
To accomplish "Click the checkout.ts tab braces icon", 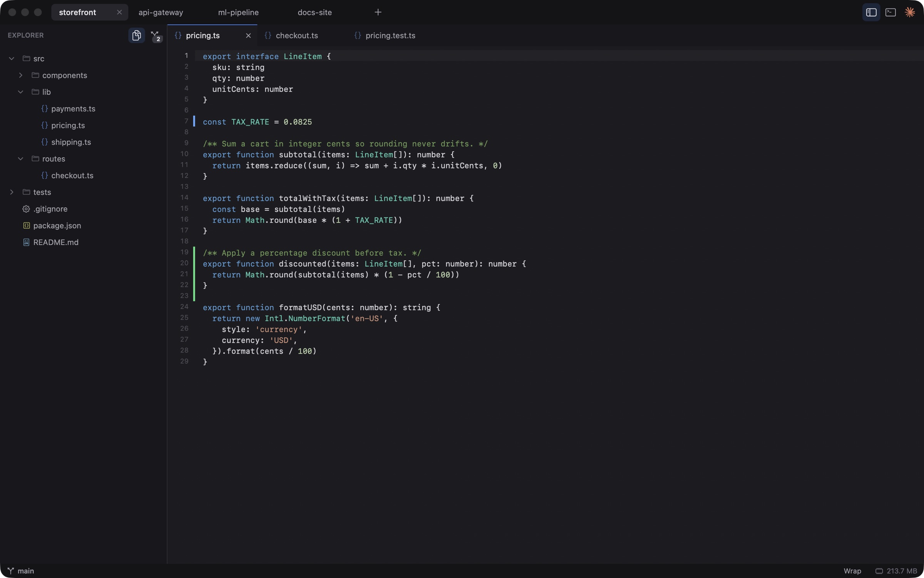I will click(268, 35).
